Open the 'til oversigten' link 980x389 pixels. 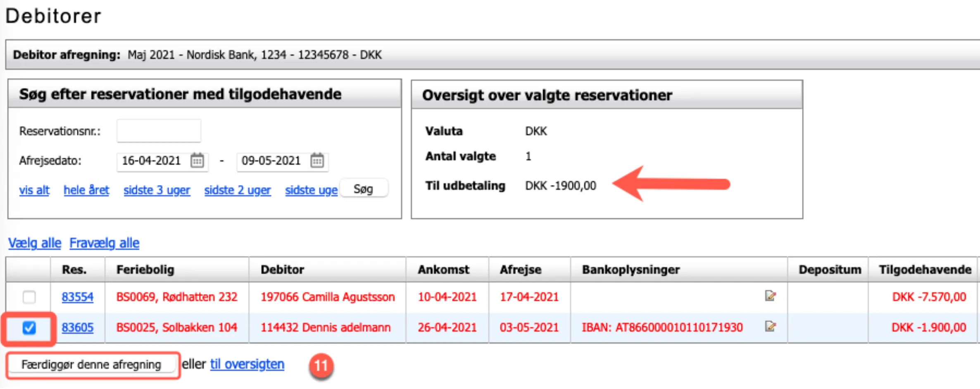pos(247,364)
